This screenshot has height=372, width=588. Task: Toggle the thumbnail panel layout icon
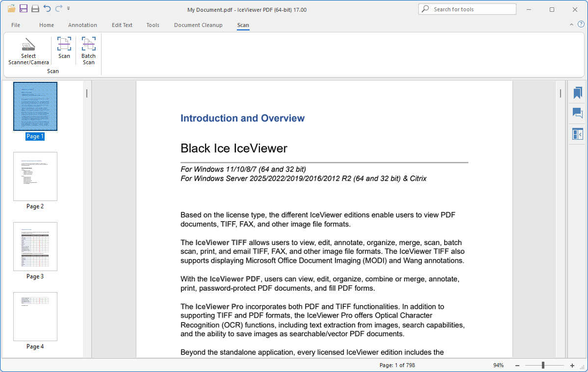[577, 134]
